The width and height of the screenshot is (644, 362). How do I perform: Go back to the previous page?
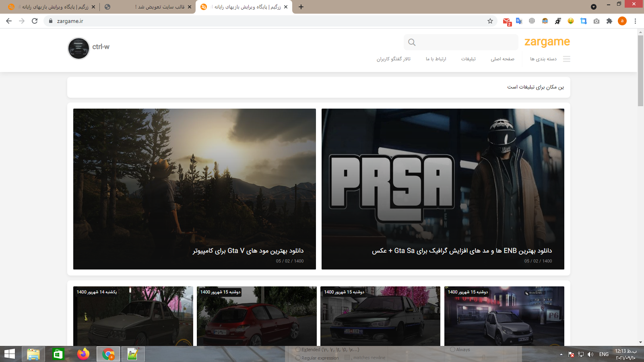[x=9, y=21]
